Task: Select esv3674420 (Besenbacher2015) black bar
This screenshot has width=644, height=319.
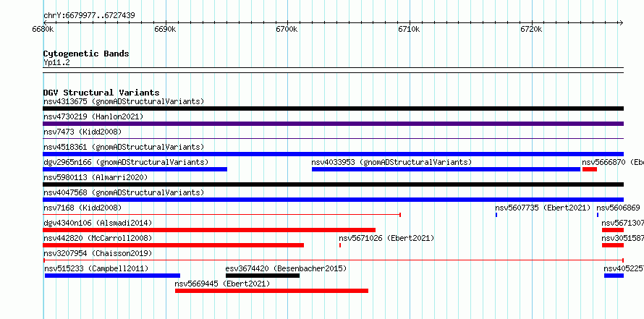Action: pyautogui.click(x=263, y=276)
